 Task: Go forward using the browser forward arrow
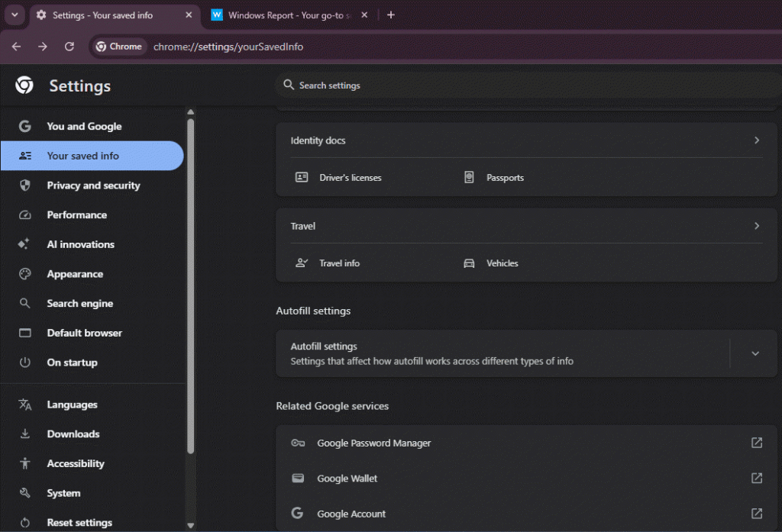(43, 47)
